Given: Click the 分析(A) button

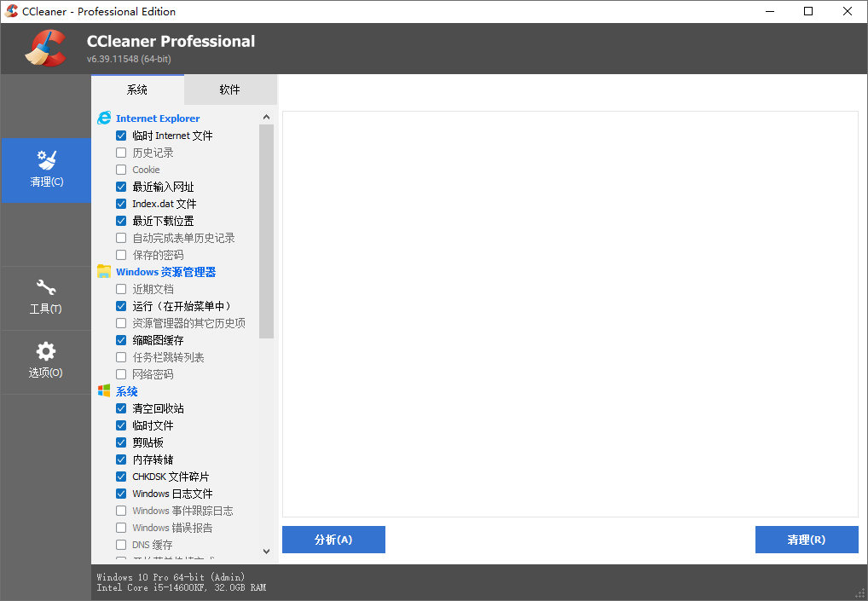Looking at the screenshot, I should [333, 539].
